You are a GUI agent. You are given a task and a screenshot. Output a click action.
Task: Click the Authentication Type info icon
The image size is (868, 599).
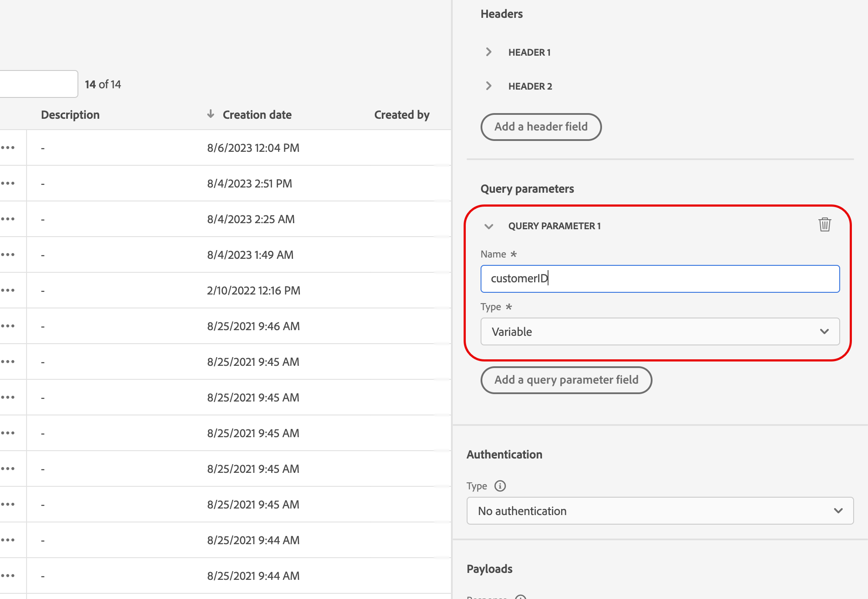tap(500, 486)
